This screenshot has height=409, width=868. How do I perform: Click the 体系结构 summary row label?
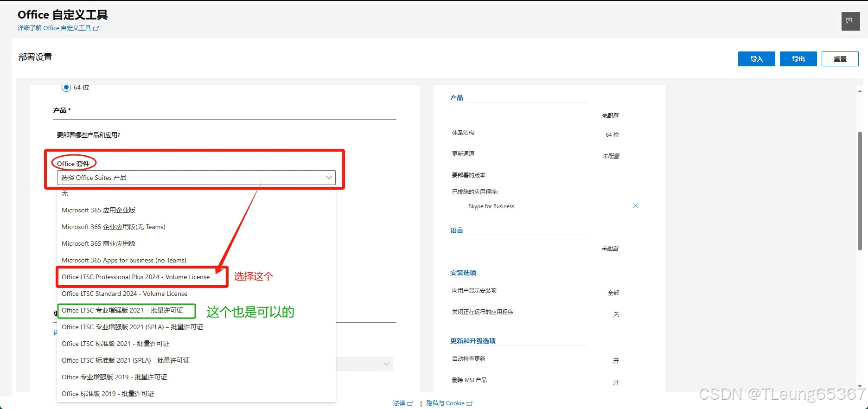coord(463,133)
